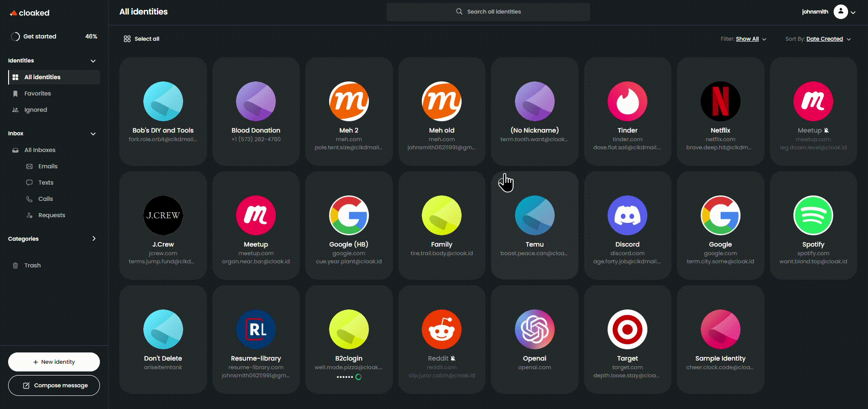Open the Openai logo icon

tap(534, 329)
